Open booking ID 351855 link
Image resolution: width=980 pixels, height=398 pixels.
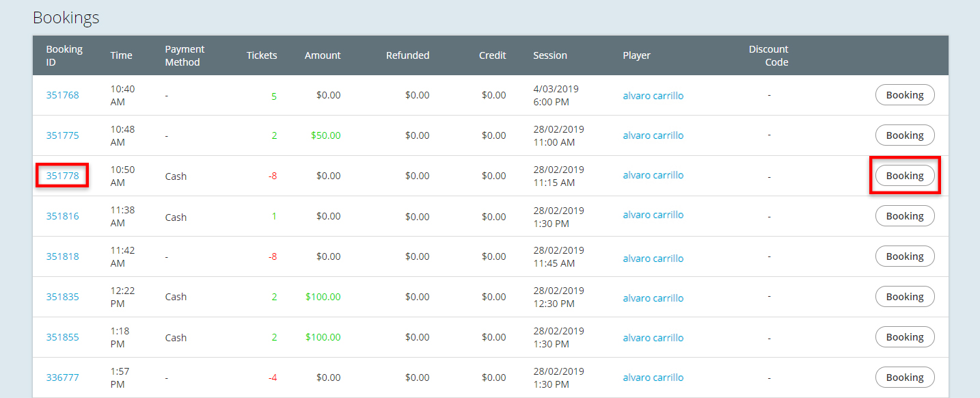pos(62,337)
